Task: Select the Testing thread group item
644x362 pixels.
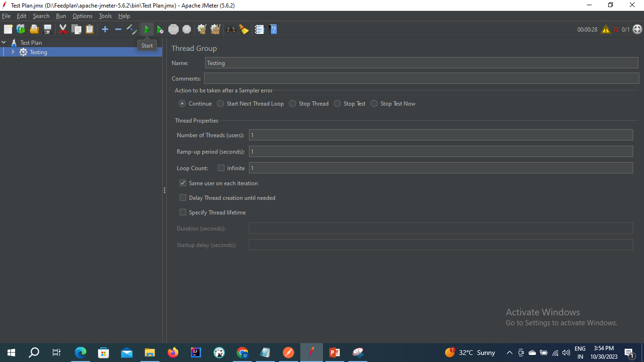Action: coord(39,52)
